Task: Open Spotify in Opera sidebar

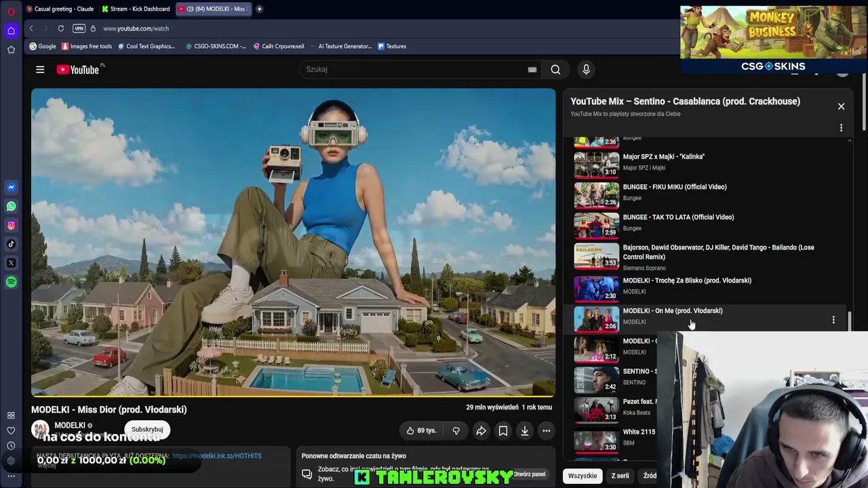Action: [x=11, y=282]
